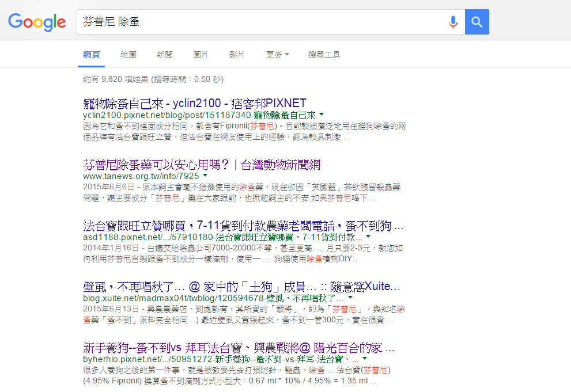Open result 芬普尼除蚤藥可以安心用嗎 台灣動物新聞網
The image size is (571, 392).
click(x=202, y=165)
